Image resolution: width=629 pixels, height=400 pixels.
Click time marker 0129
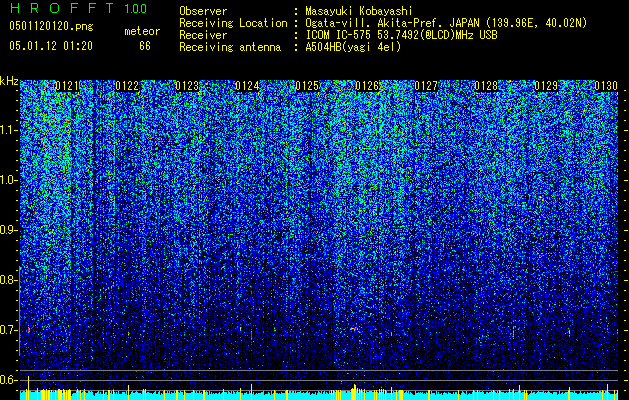[x=546, y=86]
